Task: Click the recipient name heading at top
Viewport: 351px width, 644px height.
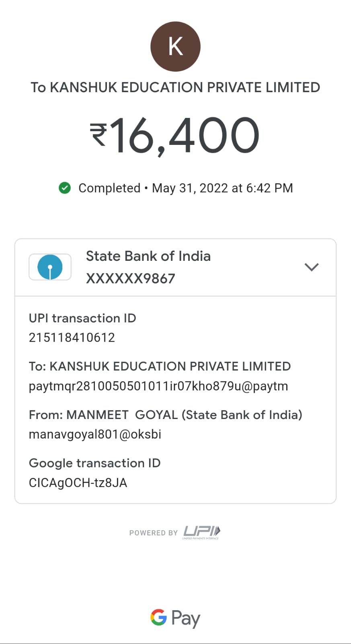Action: pos(175,87)
